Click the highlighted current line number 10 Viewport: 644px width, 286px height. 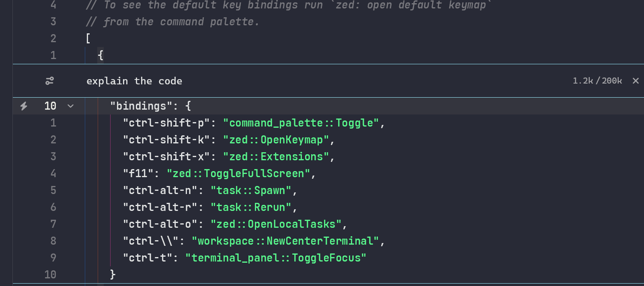(50, 106)
